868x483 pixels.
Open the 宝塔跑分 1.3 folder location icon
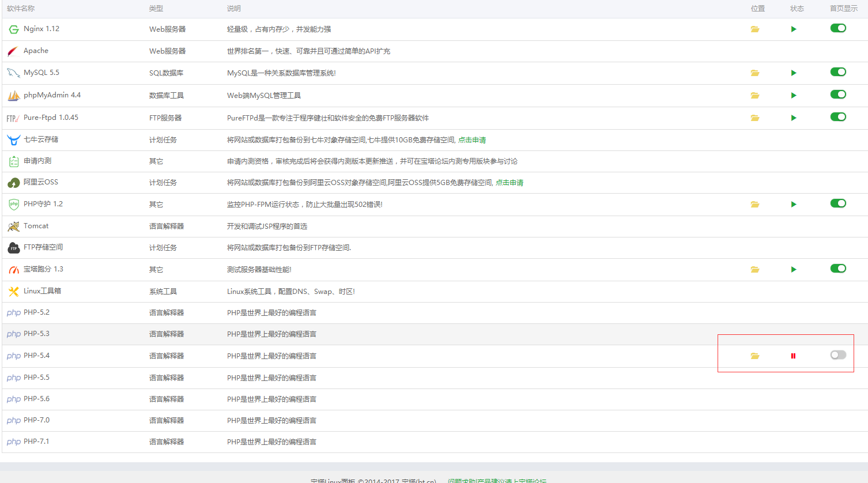[754, 270]
